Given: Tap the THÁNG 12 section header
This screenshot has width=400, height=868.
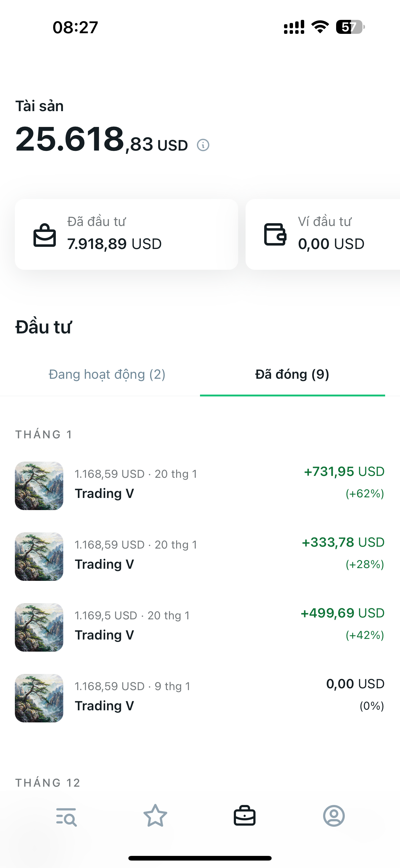Looking at the screenshot, I should click(x=48, y=783).
